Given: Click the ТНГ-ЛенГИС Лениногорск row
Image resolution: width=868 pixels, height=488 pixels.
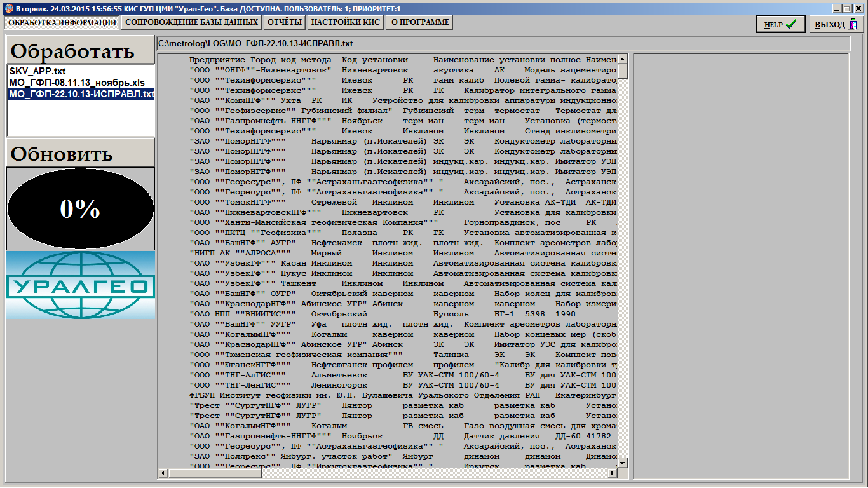Looking at the screenshot, I should (403, 385).
